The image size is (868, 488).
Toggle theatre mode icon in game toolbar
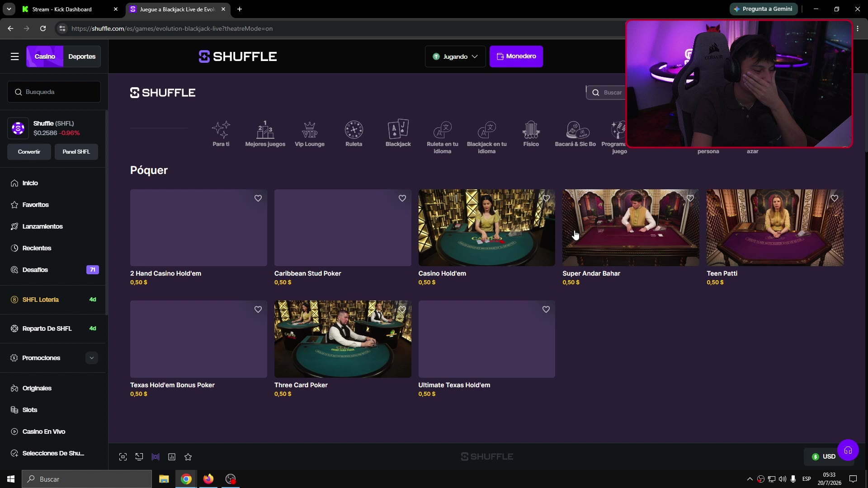[156, 457]
